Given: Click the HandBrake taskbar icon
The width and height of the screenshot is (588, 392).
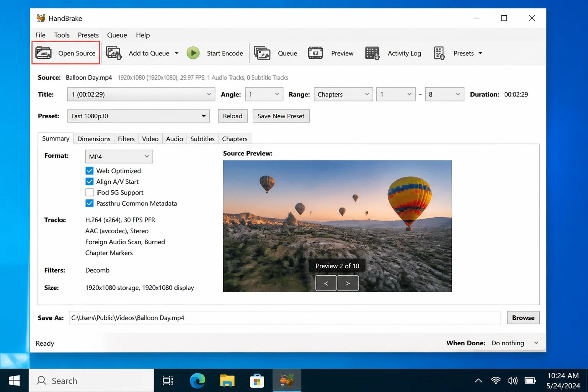Looking at the screenshot, I should (287, 381).
